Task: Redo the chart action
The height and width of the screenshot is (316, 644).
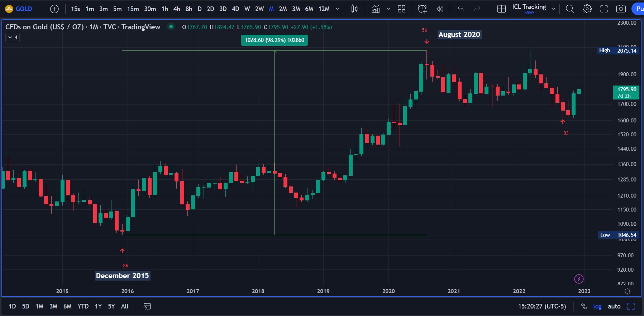Action: click(477, 9)
